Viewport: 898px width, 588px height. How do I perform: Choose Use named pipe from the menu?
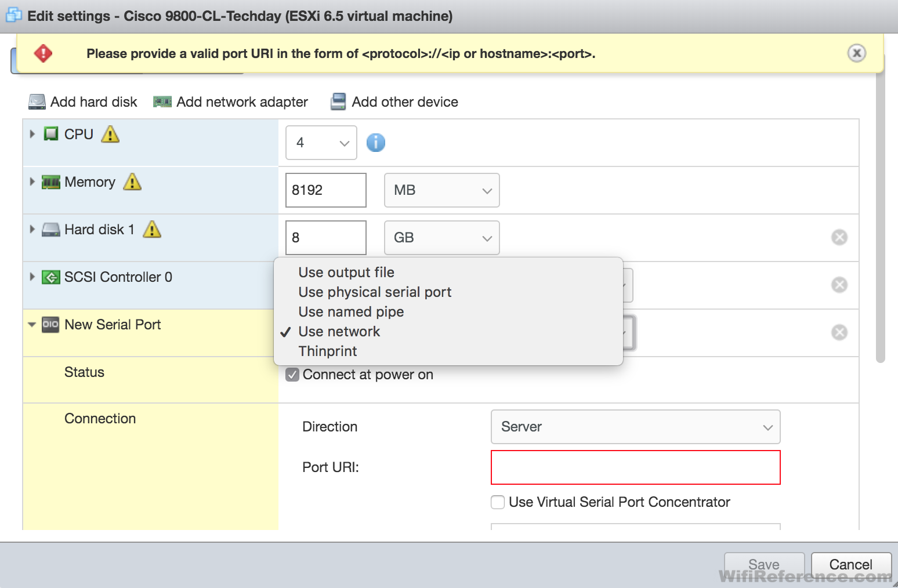coord(350,311)
